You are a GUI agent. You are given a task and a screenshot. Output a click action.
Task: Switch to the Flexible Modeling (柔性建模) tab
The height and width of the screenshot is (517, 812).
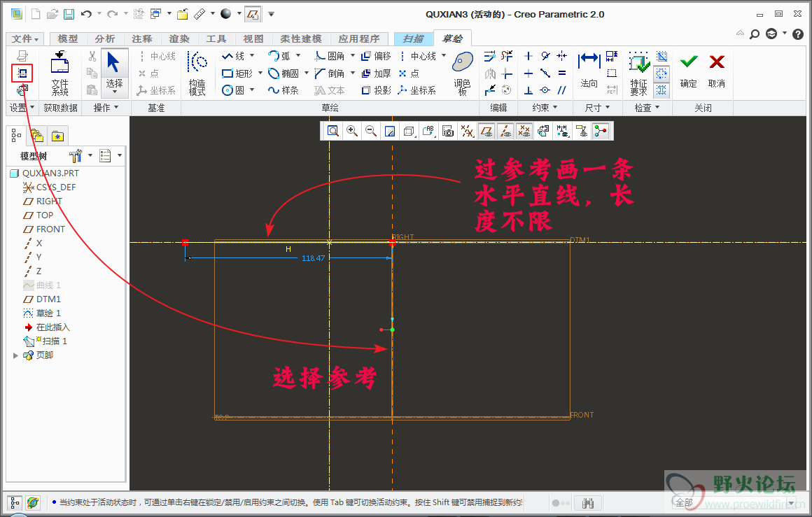(301, 38)
